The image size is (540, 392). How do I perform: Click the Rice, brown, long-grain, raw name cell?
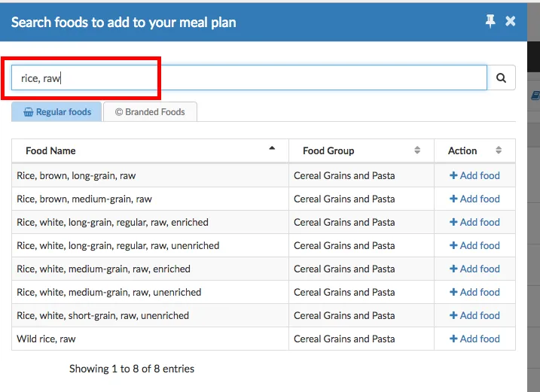[76, 175]
